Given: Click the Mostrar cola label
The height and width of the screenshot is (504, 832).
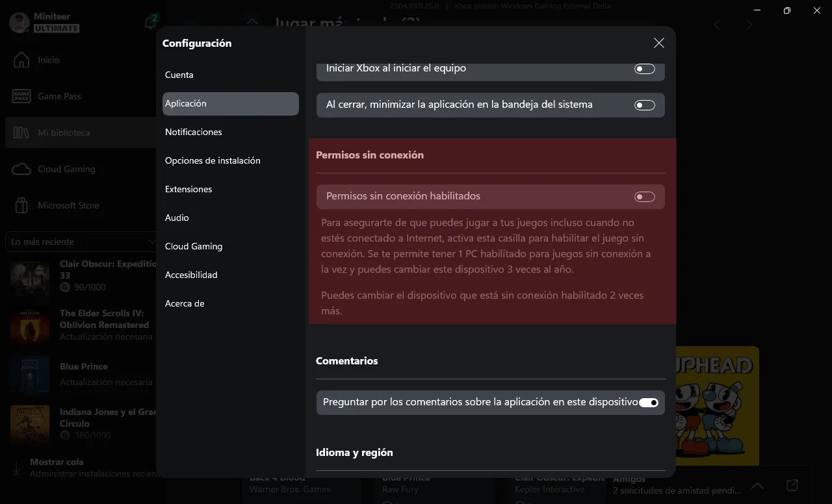Looking at the screenshot, I should (57, 462).
